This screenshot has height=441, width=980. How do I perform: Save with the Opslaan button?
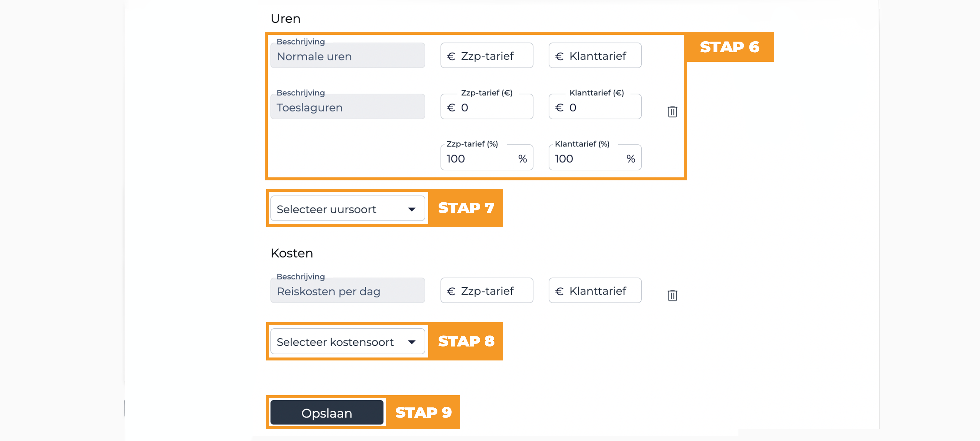(x=327, y=412)
